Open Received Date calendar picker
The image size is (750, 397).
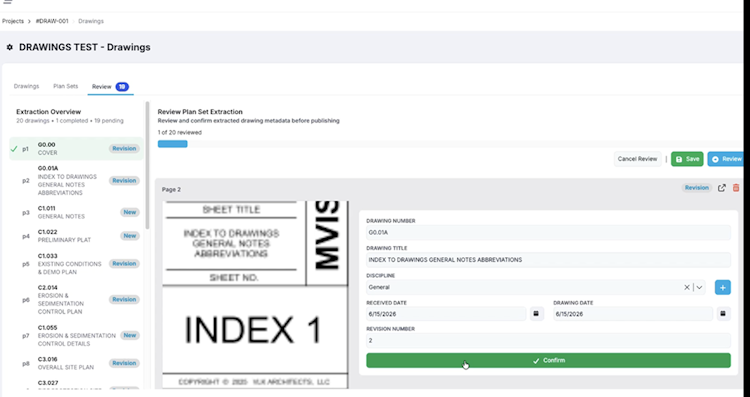tap(536, 314)
